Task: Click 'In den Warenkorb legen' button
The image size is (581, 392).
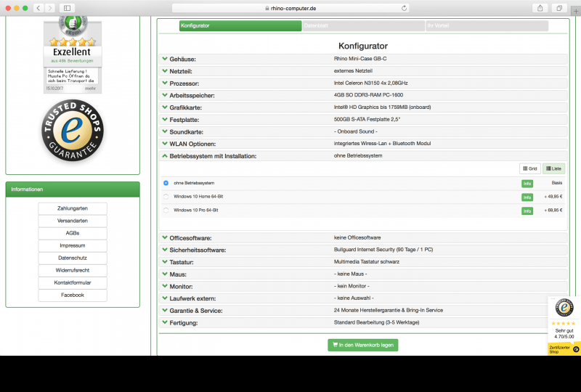Action: [362, 345]
